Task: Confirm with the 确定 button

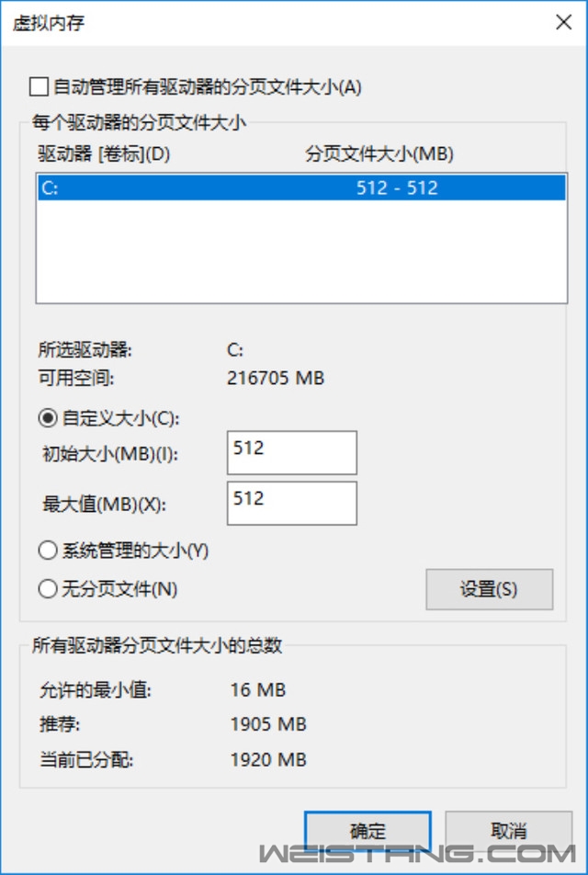Action: coord(367,832)
